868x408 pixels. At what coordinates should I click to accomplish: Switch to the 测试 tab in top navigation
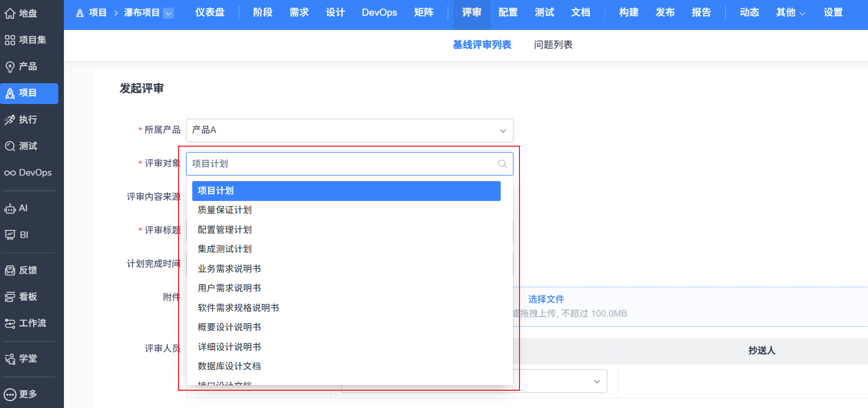[x=544, y=13]
